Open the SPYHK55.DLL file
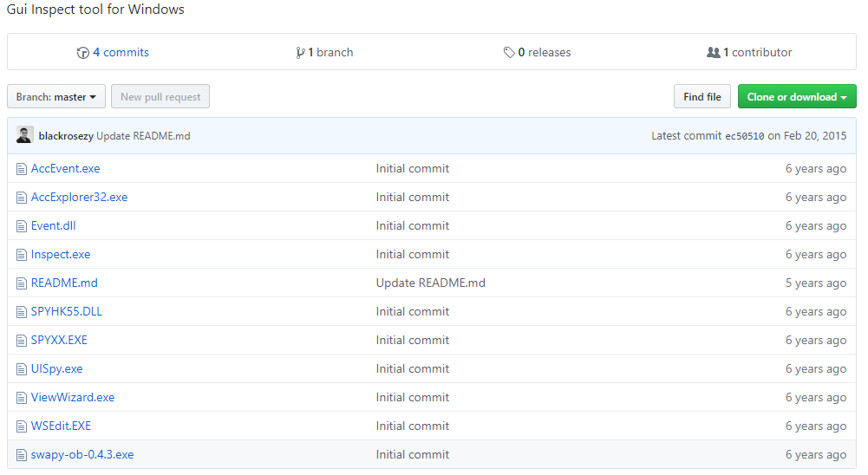This screenshot has width=868, height=475. [67, 312]
